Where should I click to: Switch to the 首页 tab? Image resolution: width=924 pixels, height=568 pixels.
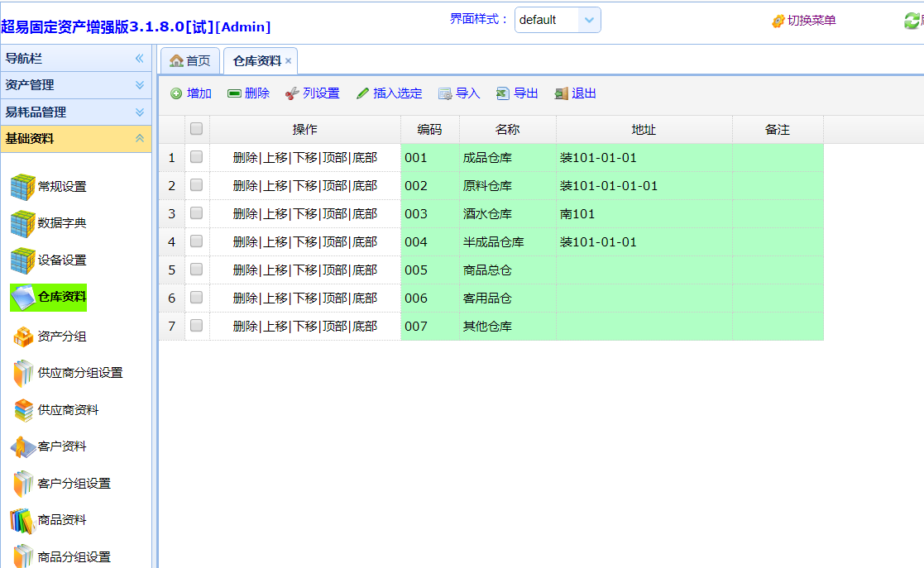(x=190, y=61)
